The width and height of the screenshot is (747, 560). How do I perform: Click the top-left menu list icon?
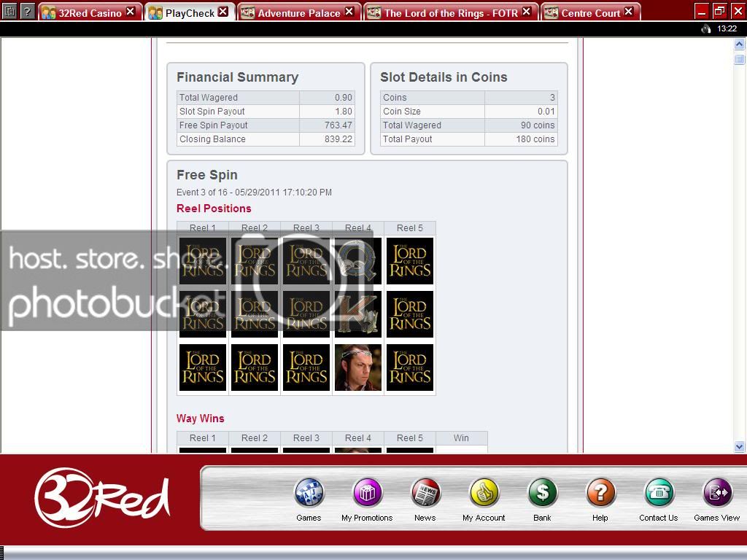pos(9,10)
